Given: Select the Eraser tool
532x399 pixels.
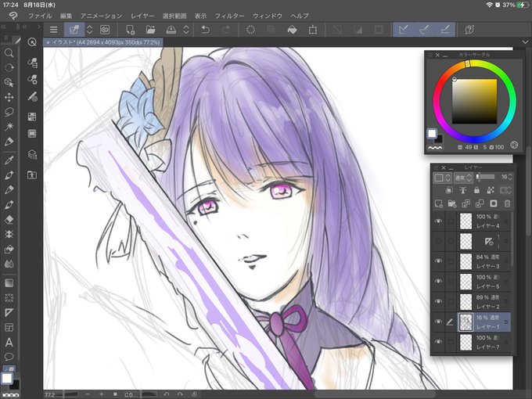Looking at the screenshot, I should (9, 220).
